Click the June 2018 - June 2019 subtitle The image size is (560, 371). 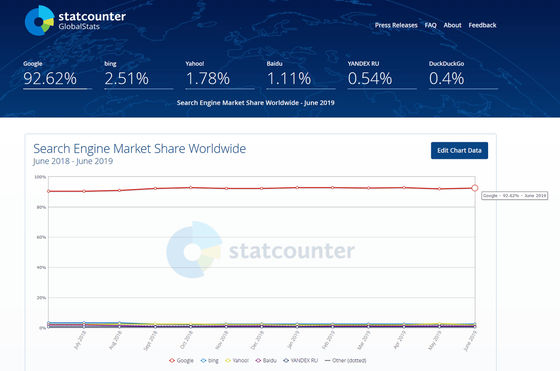(73, 161)
